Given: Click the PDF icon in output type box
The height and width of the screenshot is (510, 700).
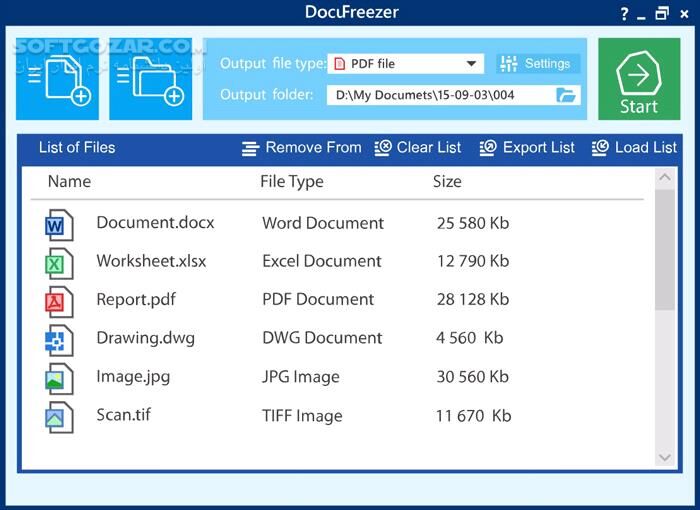Looking at the screenshot, I should (x=340, y=63).
